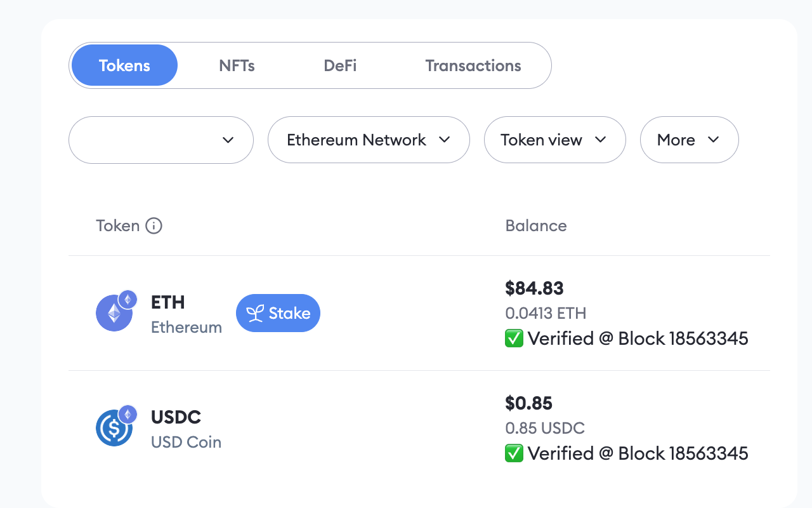Open the DeFi tab

[x=340, y=65]
